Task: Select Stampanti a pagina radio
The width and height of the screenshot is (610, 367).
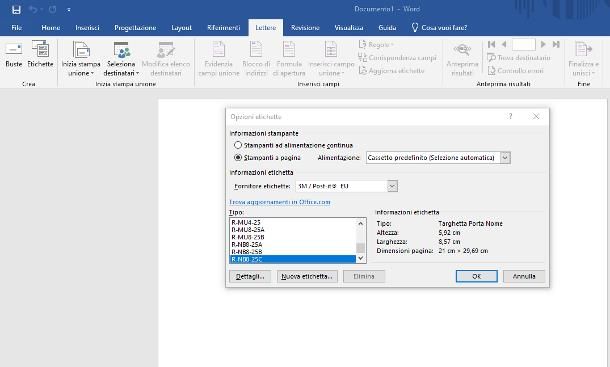Action: (x=238, y=158)
